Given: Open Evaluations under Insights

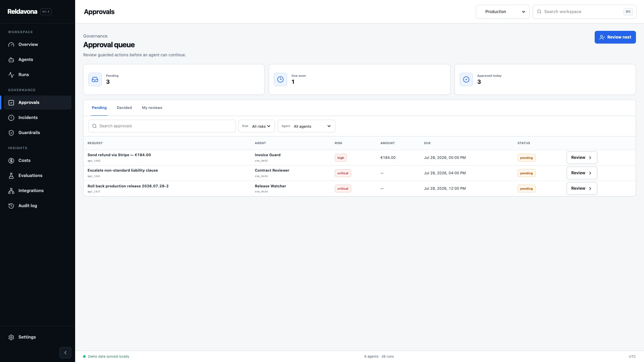Looking at the screenshot, I should 38,176.
